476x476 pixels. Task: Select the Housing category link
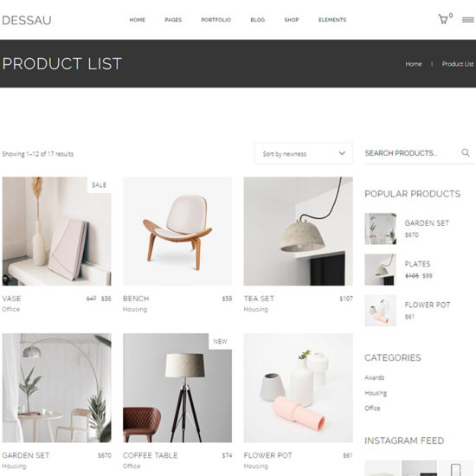click(x=376, y=393)
